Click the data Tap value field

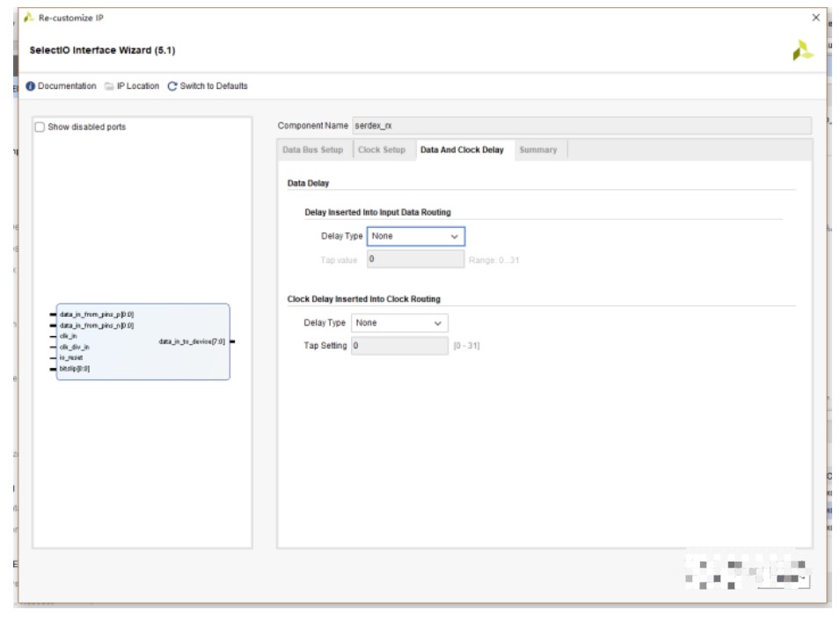pyautogui.click(x=415, y=259)
